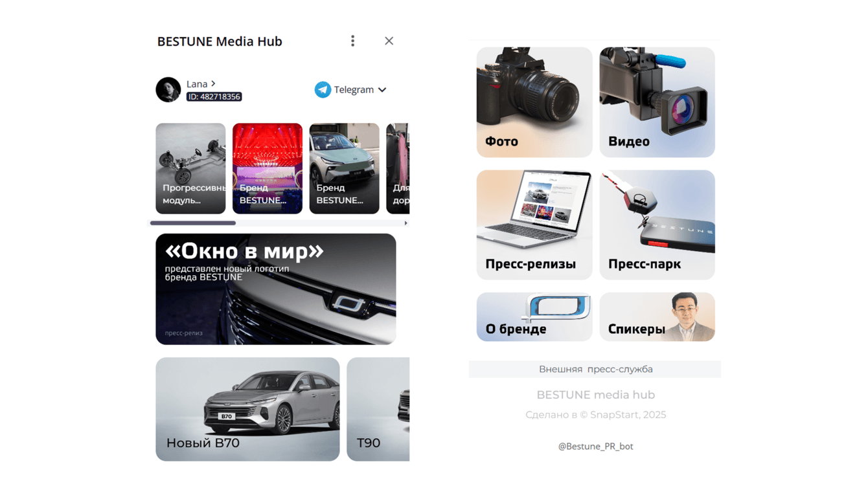Viewport: 868px width, 488px height.
Task: Select the user ID 482718356 badge
Action: click(x=214, y=96)
